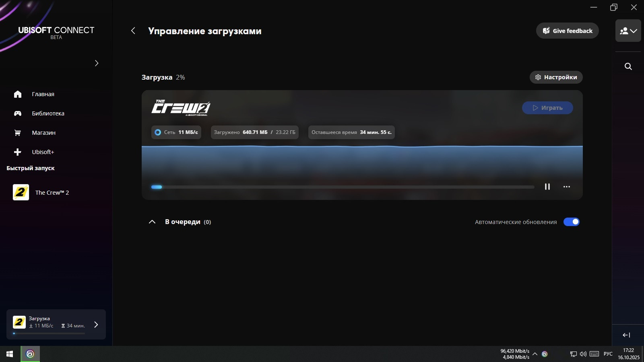This screenshot has height=362, width=644.
Task: Open the touch keyboard tray icon
Action: click(594, 354)
